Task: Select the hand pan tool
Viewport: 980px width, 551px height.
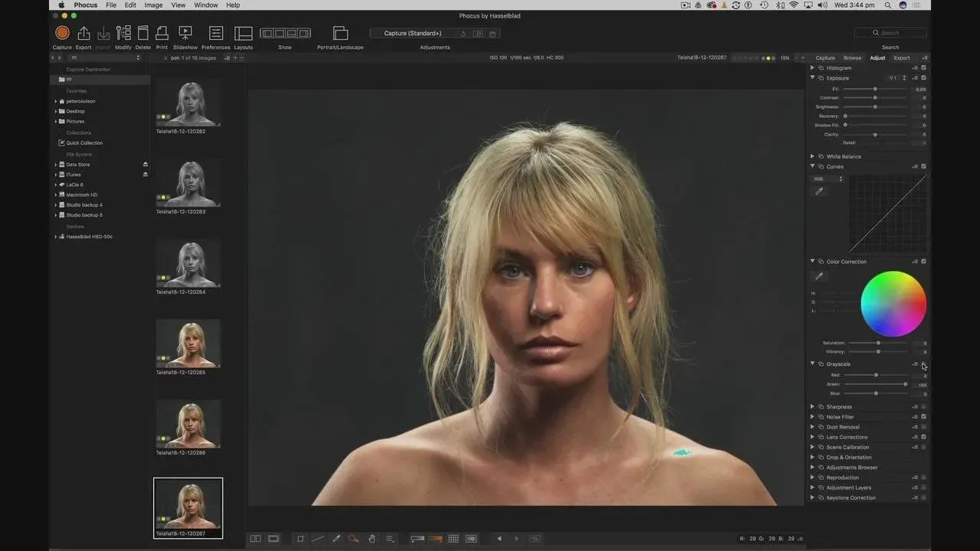Action: click(x=372, y=539)
